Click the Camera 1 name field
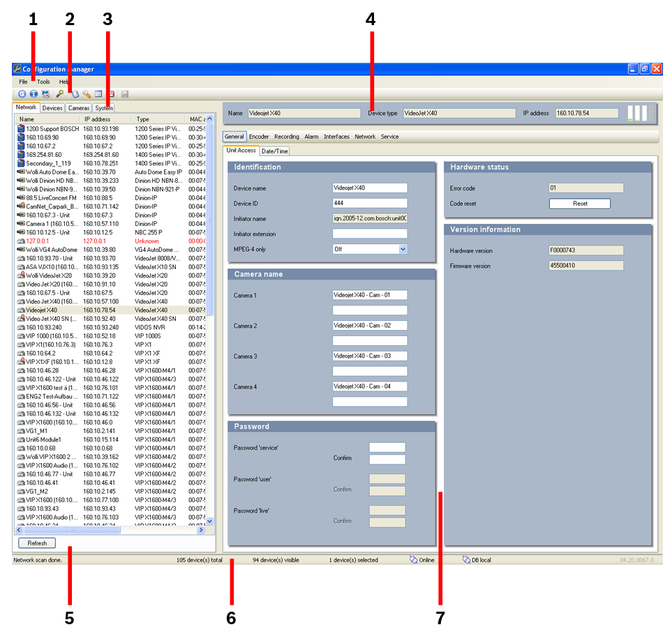Viewport: 672px width, 634px height. coord(370,295)
